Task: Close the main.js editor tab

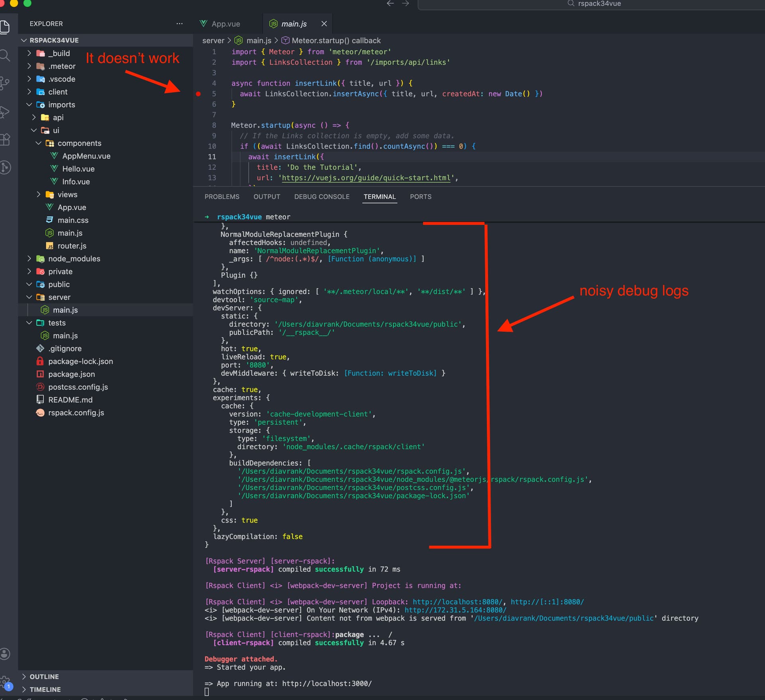Action: (324, 24)
